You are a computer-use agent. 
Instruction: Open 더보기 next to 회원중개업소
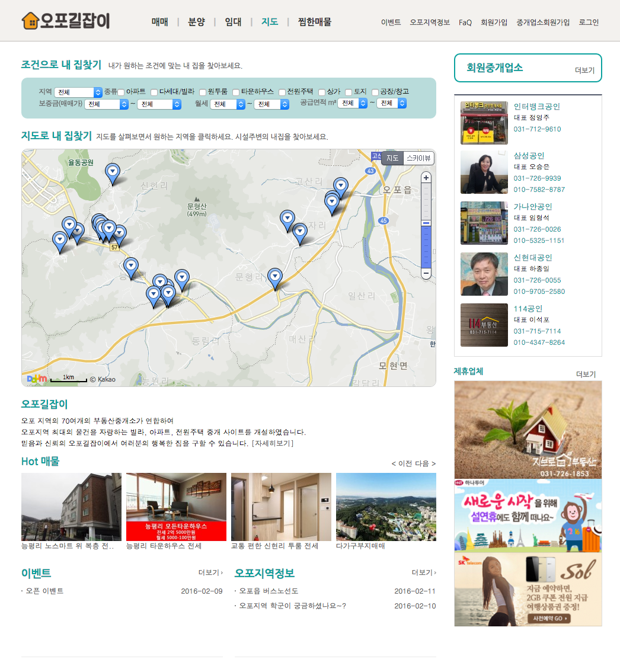point(584,71)
